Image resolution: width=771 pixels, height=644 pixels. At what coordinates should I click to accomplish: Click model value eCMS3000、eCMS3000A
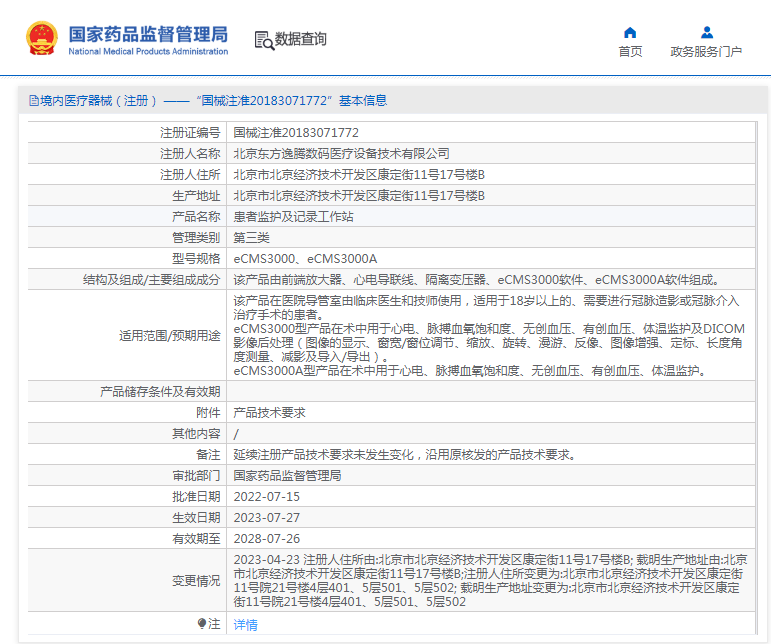(305, 259)
